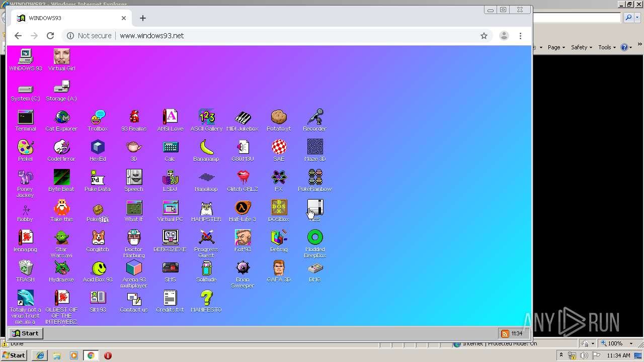
Task: Open the file explorer taskbar icon
Action: pos(57,355)
